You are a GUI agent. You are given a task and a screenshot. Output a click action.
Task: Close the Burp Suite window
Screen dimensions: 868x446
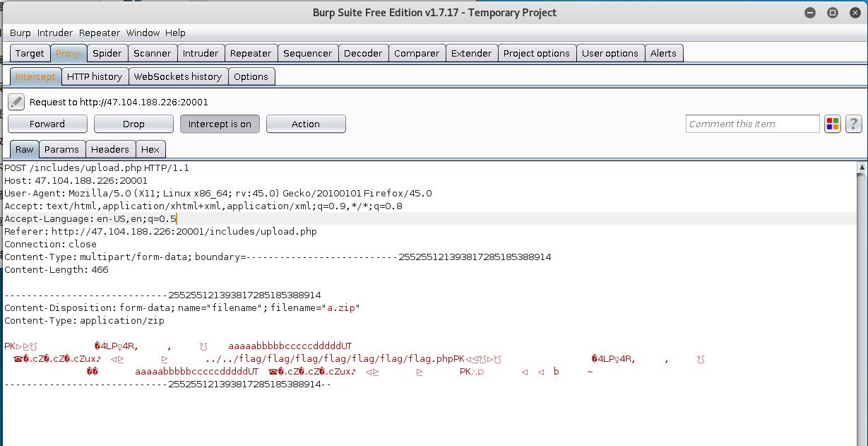pyautogui.click(x=855, y=13)
